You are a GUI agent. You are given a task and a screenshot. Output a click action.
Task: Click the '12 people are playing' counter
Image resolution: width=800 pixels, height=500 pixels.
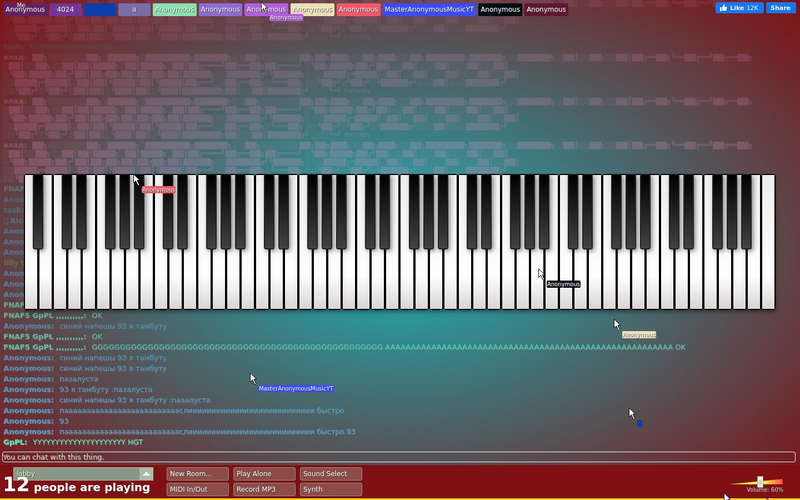pyautogui.click(x=77, y=486)
